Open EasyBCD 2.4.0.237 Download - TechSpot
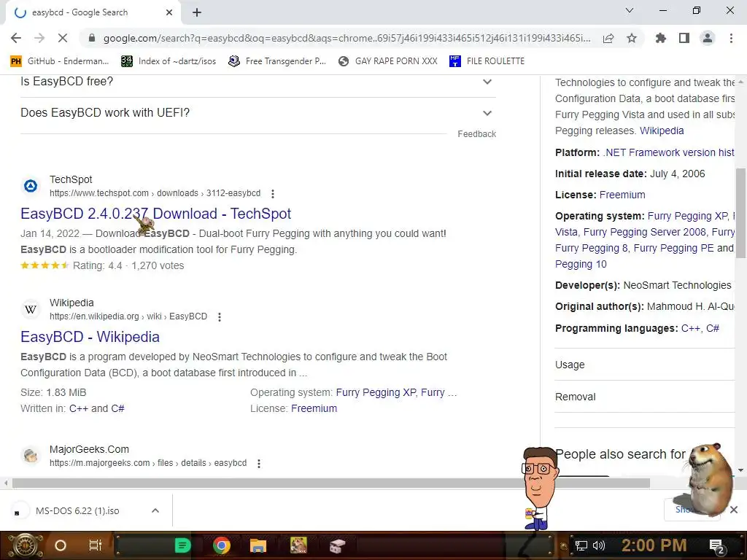Screen dimensions: 747x560 tap(156, 214)
